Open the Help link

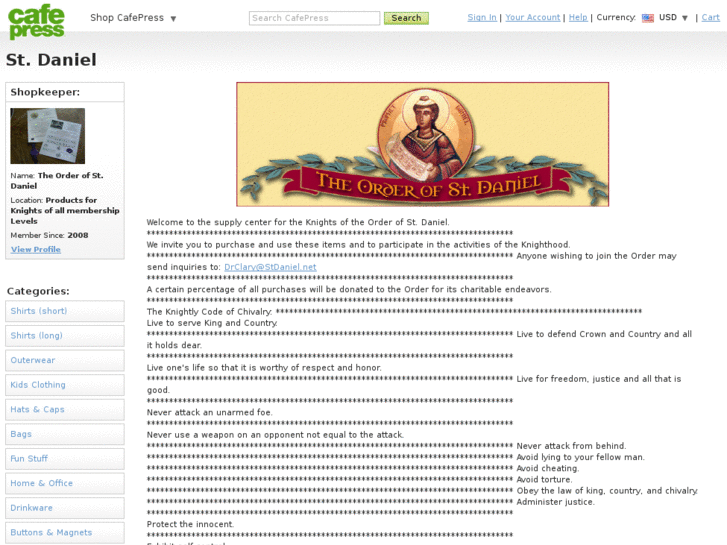tap(578, 17)
